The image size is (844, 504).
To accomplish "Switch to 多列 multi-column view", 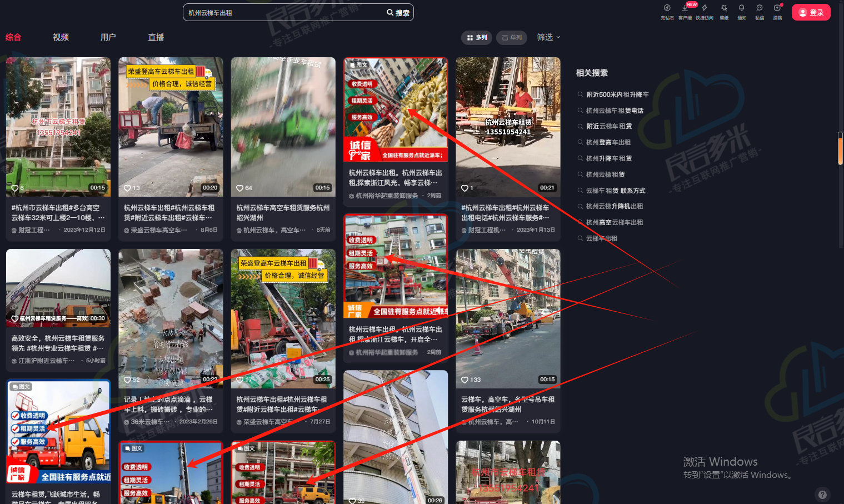I will click(477, 38).
